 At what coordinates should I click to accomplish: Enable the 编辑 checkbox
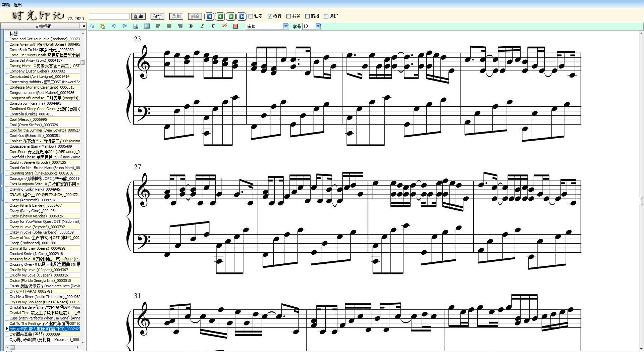coord(307,16)
